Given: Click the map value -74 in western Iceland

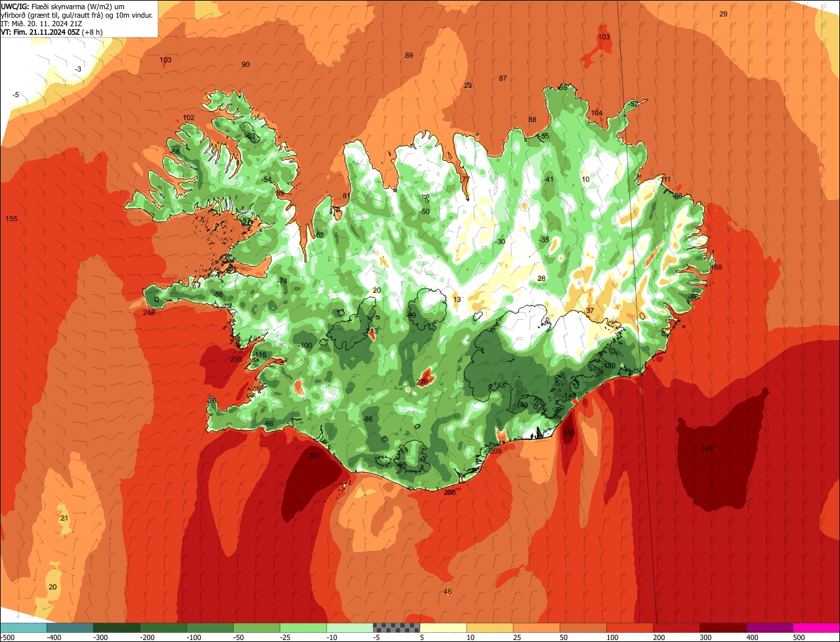Looking at the screenshot, I should tap(282, 281).
